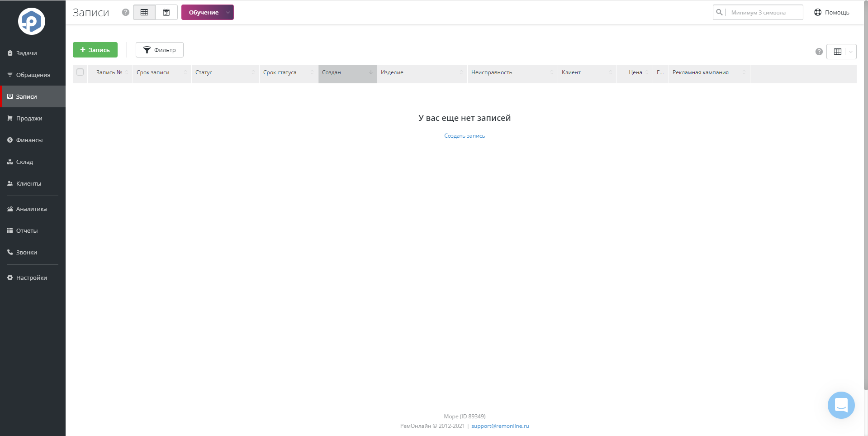Add a new record with + Запись
Image resolution: width=868 pixels, height=436 pixels.
pyautogui.click(x=95, y=50)
